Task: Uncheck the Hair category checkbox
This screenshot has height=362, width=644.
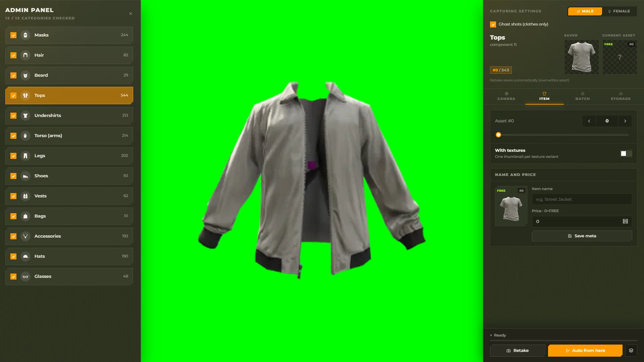Action: pyautogui.click(x=13, y=55)
